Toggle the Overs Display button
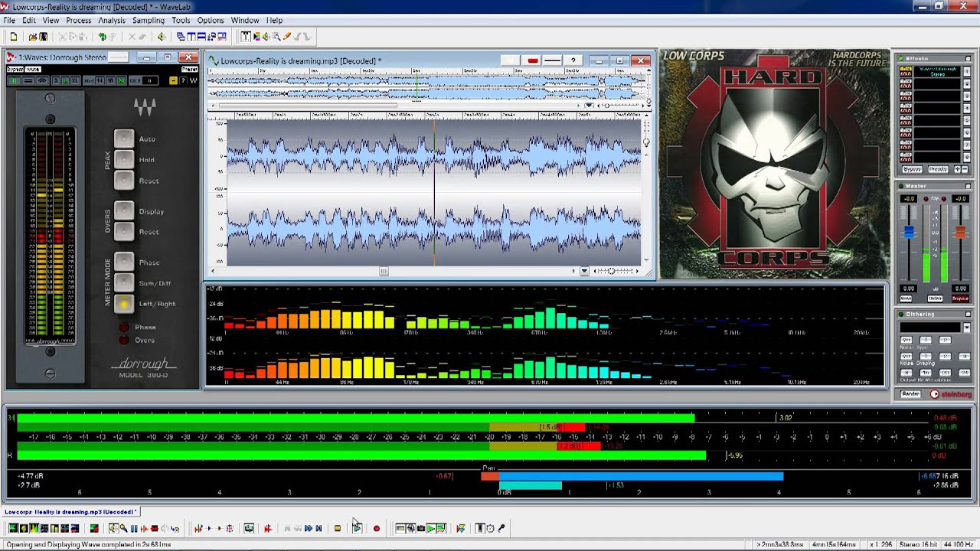 pos(124,211)
